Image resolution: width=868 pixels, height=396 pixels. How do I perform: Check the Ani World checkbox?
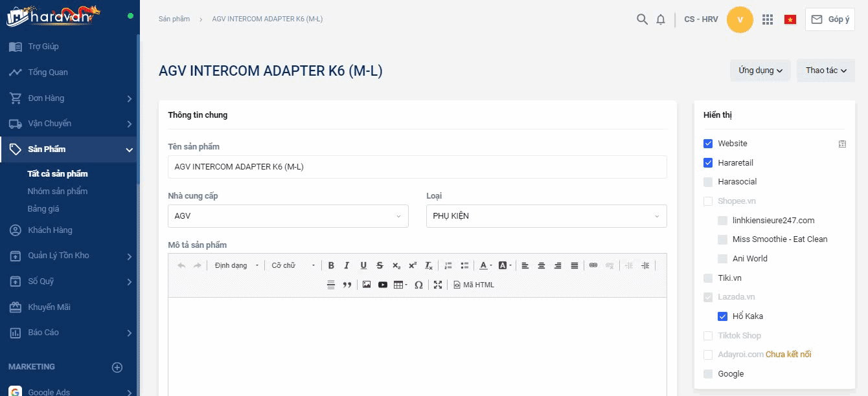click(722, 259)
